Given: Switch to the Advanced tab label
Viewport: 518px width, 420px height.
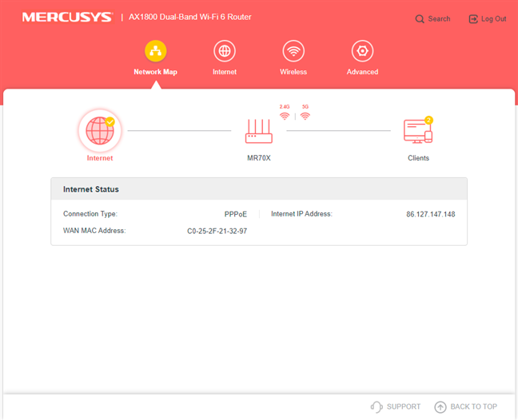Looking at the screenshot, I should [362, 72].
